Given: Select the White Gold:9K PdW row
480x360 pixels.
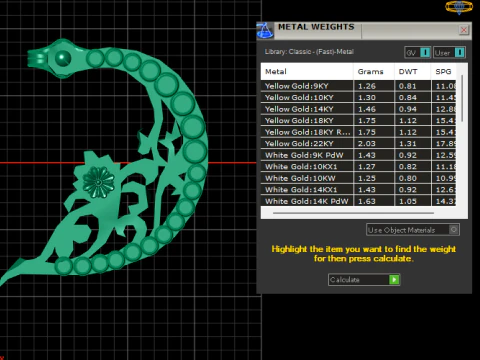Looking at the screenshot, I should point(358,155).
